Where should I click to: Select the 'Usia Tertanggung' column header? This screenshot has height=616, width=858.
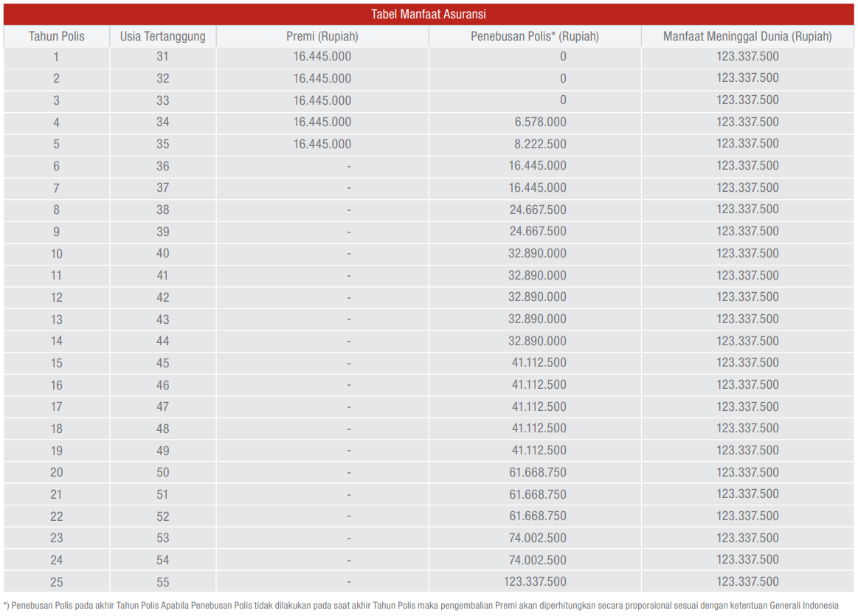162,37
